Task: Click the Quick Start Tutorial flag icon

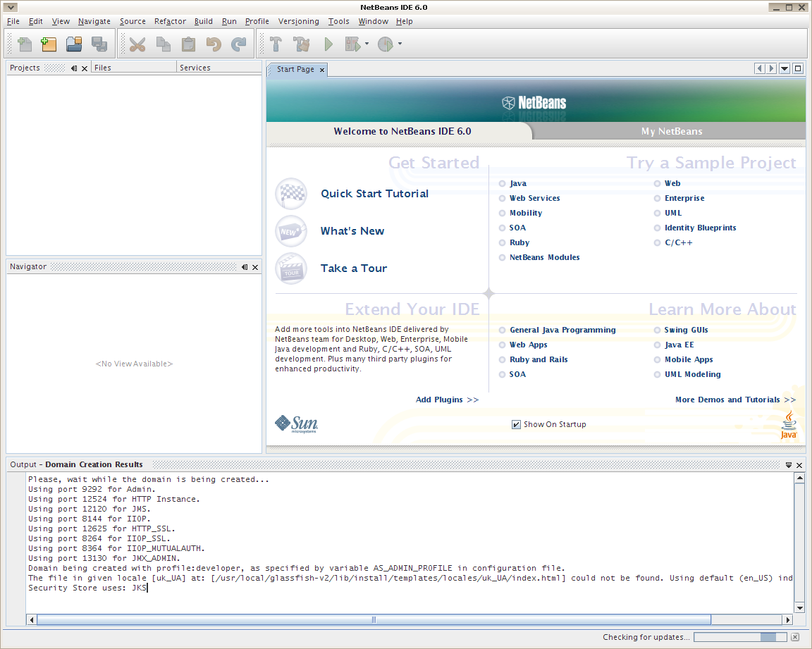Action: coord(291,194)
